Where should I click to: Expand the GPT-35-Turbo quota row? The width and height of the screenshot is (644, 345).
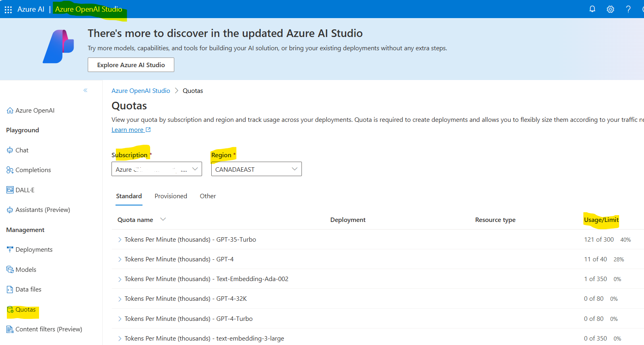click(120, 240)
